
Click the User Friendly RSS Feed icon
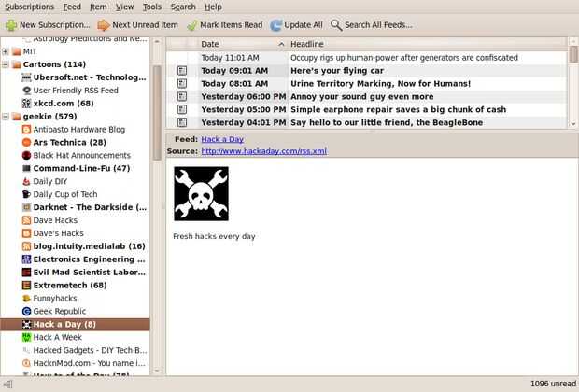tap(26, 91)
